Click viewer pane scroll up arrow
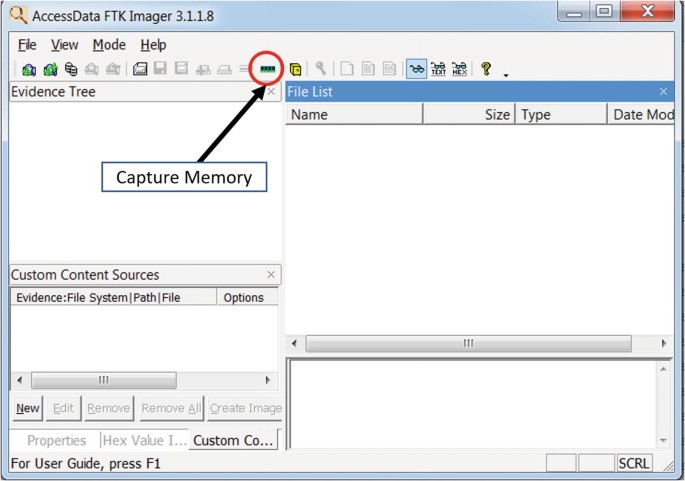The height and width of the screenshot is (481, 685). click(664, 369)
